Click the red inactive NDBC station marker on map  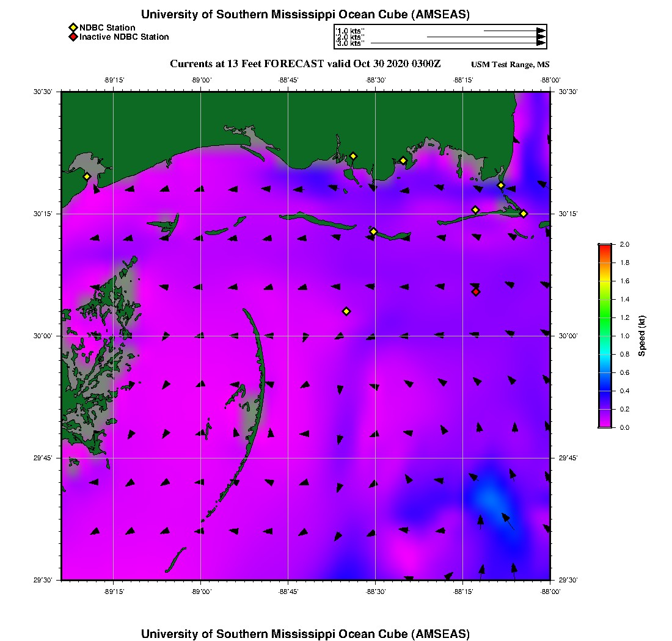pyautogui.click(x=476, y=292)
